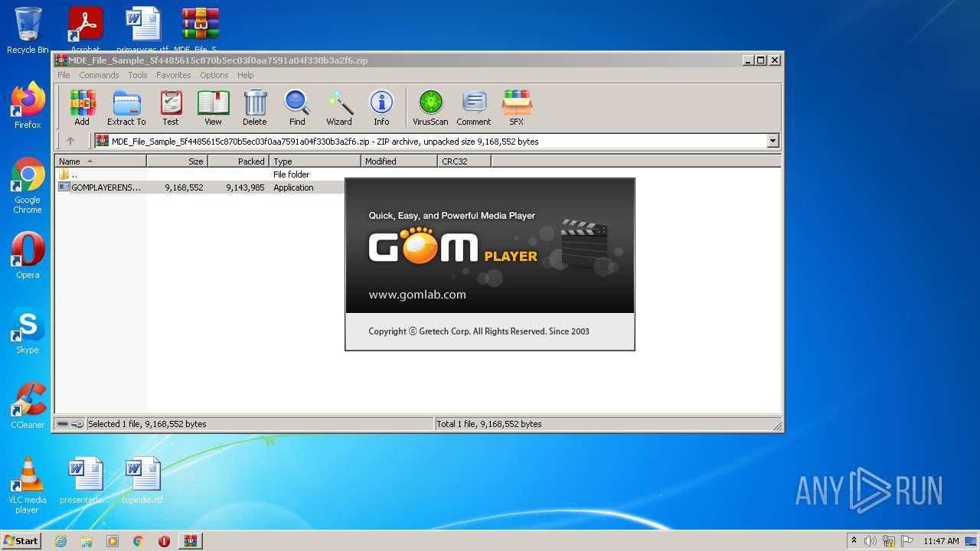Click the Test archive toolbar icon
This screenshot has width=980, height=551.
[x=171, y=107]
